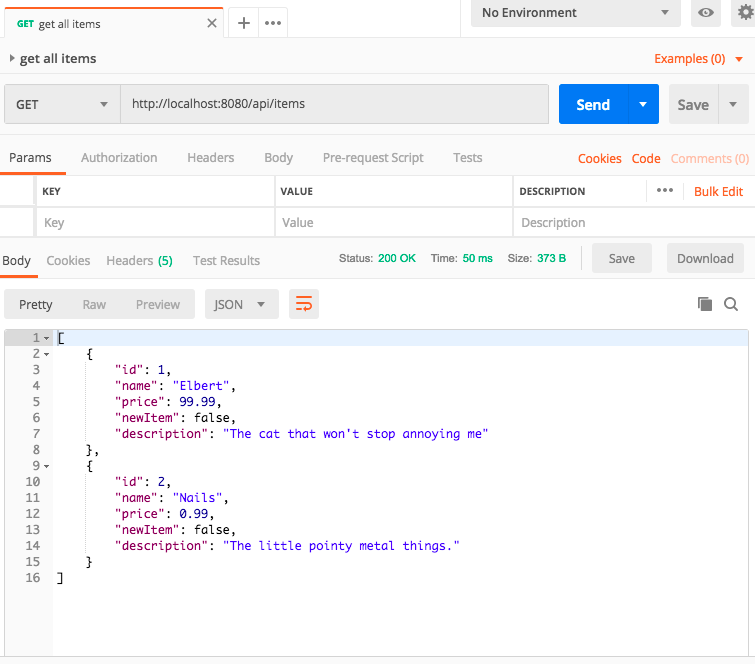
Task: Open the Code snippet link
Action: pyautogui.click(x=646, y=158)
